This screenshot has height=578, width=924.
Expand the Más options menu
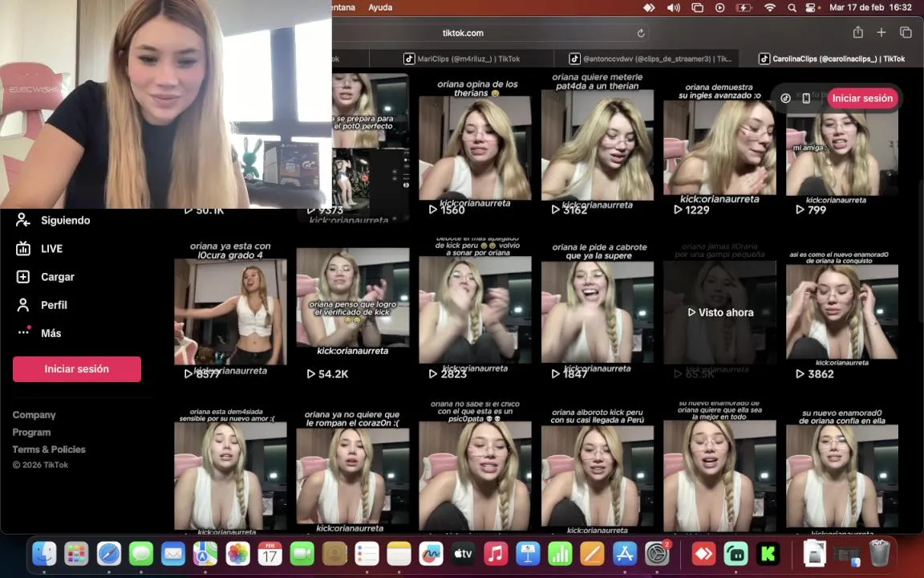38,332
